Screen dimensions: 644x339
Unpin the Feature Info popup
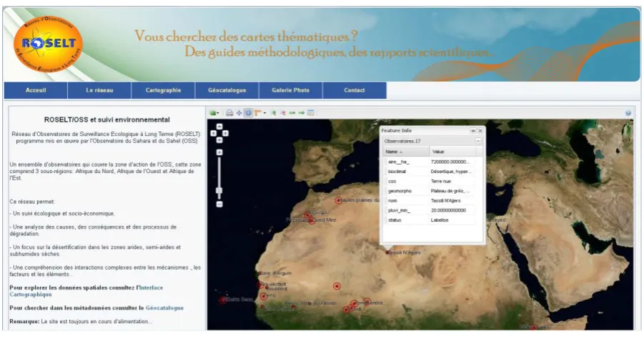(472, 131)
